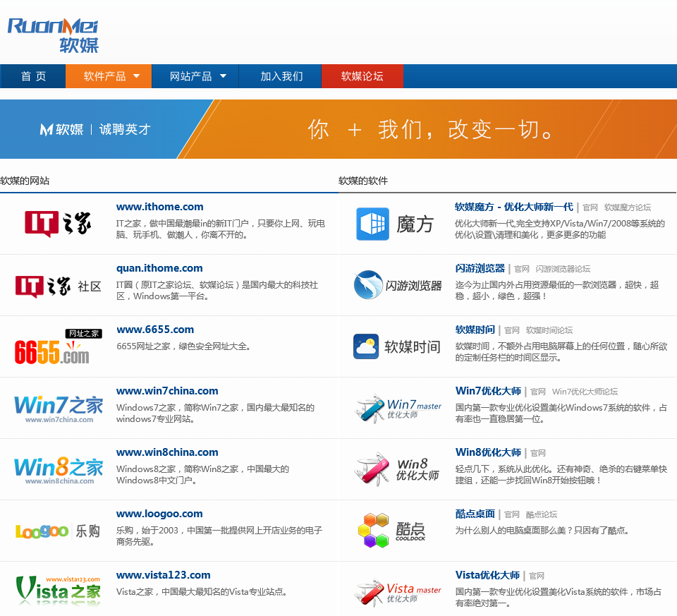Click 官网 next to 酷点桌面
The image size is (677, 616).
pyautogui.click(x=512, y=514)
